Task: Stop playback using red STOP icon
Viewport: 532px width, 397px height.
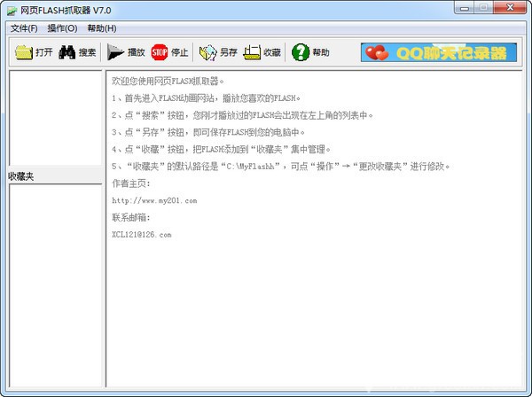Action: point(169,52)
